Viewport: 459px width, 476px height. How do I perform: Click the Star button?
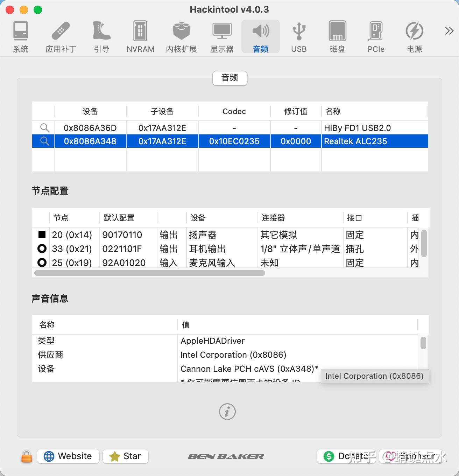tap(125, 456)
